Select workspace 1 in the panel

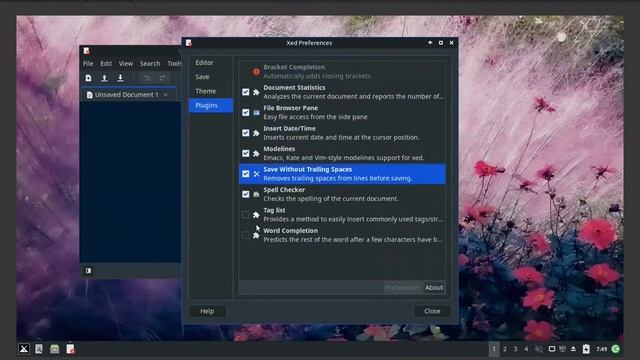[494, 349]
